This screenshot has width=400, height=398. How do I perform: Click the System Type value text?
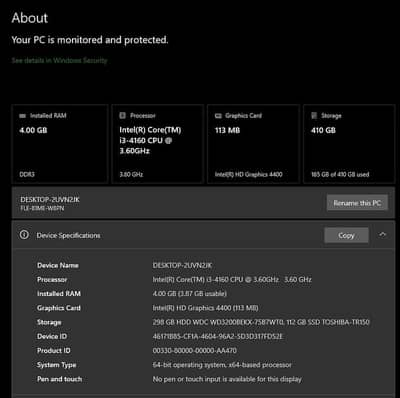pos(222,365)
